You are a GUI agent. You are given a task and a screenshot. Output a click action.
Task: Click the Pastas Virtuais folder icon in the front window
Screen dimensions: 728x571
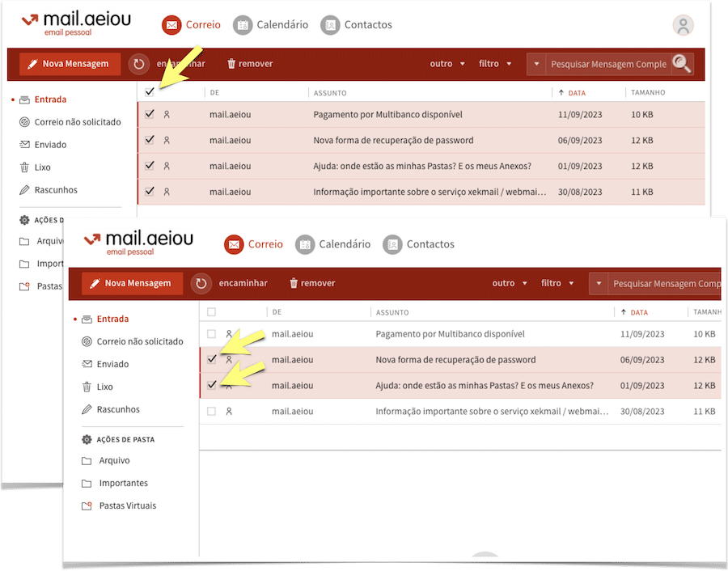tap(87, 506)
